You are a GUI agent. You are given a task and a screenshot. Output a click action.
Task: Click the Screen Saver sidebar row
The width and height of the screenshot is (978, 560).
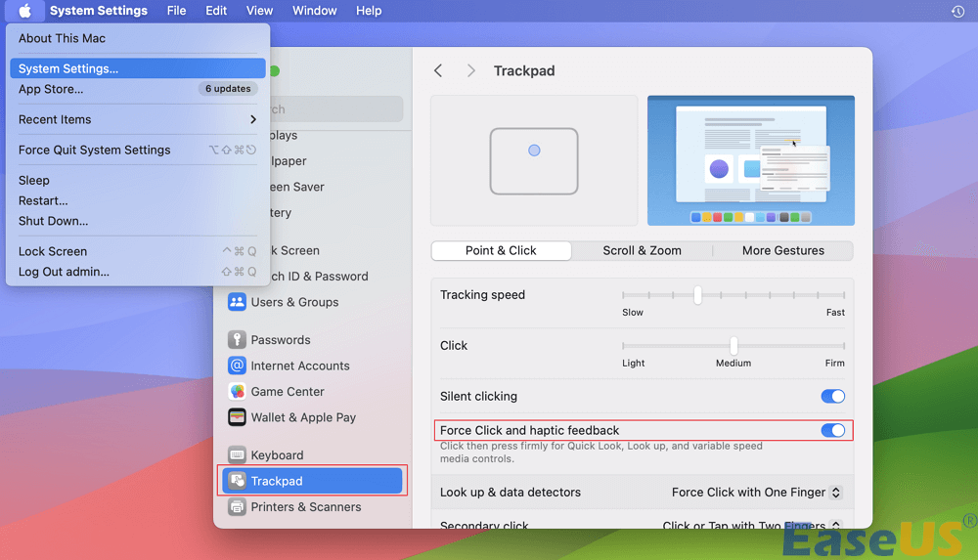336,187
